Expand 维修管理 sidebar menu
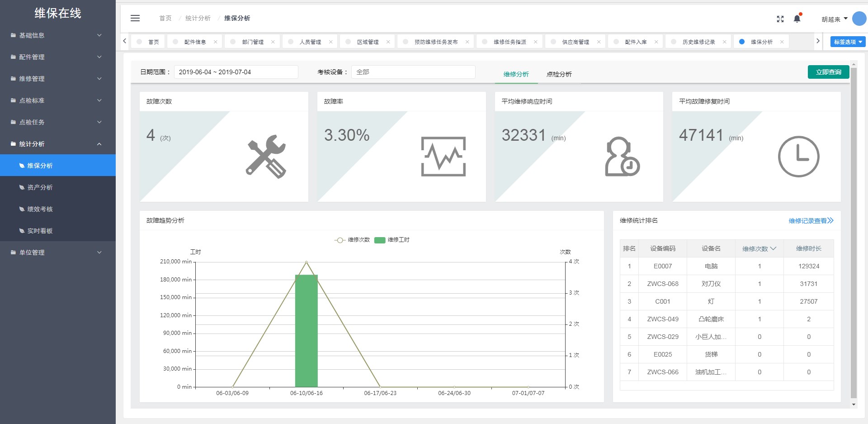Screen dimensions: 868x424 [58, 79]
